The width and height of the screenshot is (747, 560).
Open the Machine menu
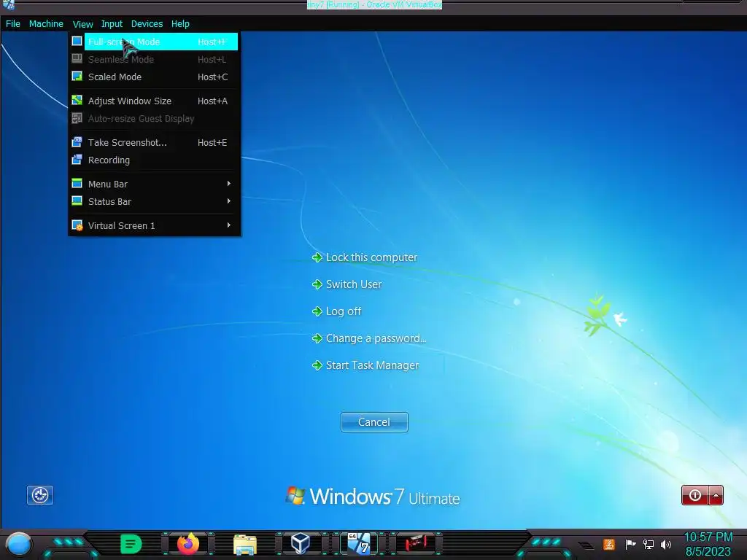46,24
